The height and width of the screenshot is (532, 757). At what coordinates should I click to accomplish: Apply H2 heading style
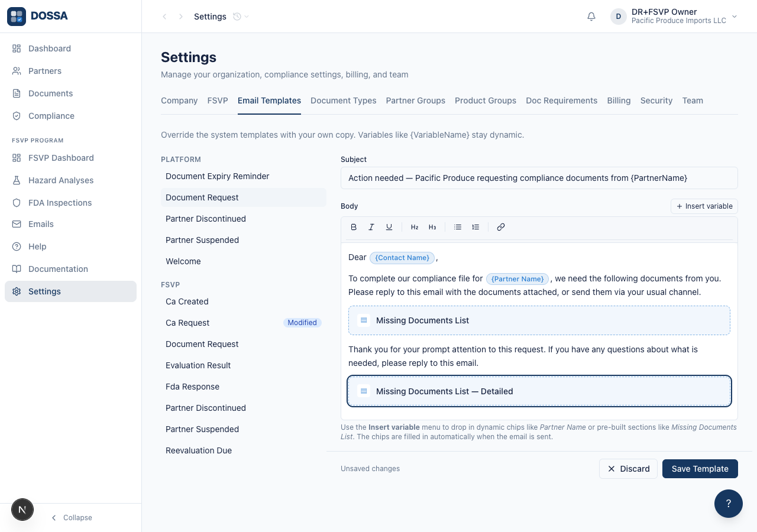[x=415, y=227]
